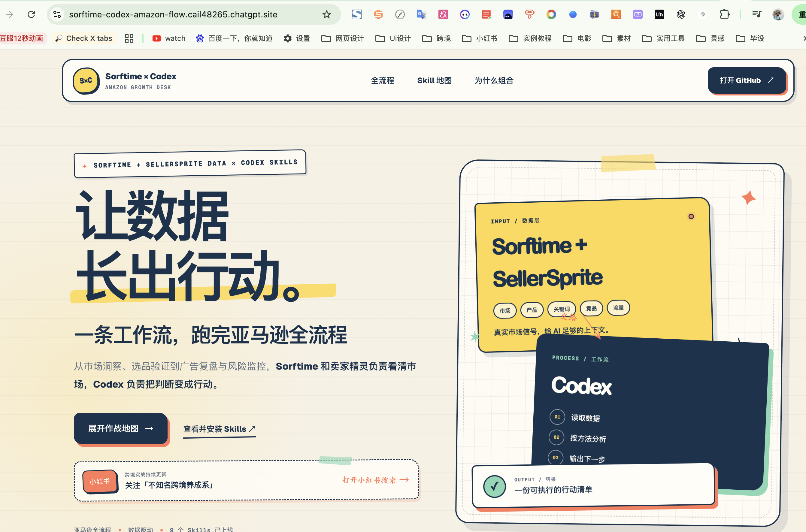Click the SxC logo badge
Viewport: 806px width, 532px height.
(x=86, y=80)
